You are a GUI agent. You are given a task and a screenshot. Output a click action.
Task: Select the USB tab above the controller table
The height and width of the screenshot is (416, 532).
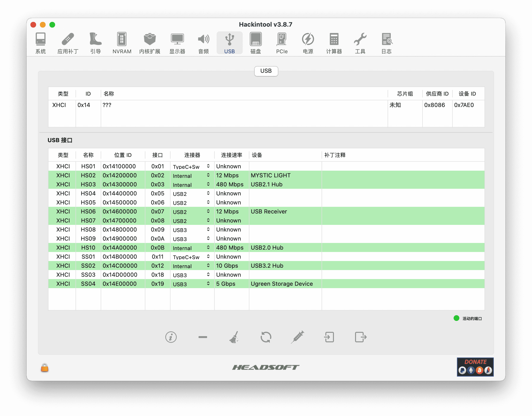[266, 71]
